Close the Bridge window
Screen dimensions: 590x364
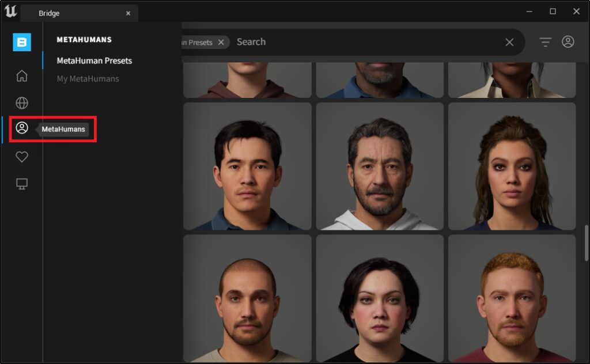576,12
